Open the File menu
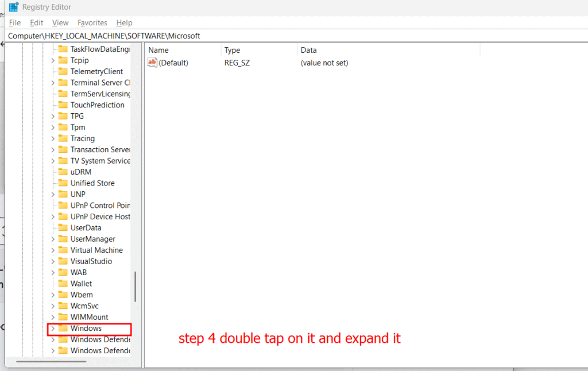This screenshot has height=371, width=588. click(x=14, y=23)
